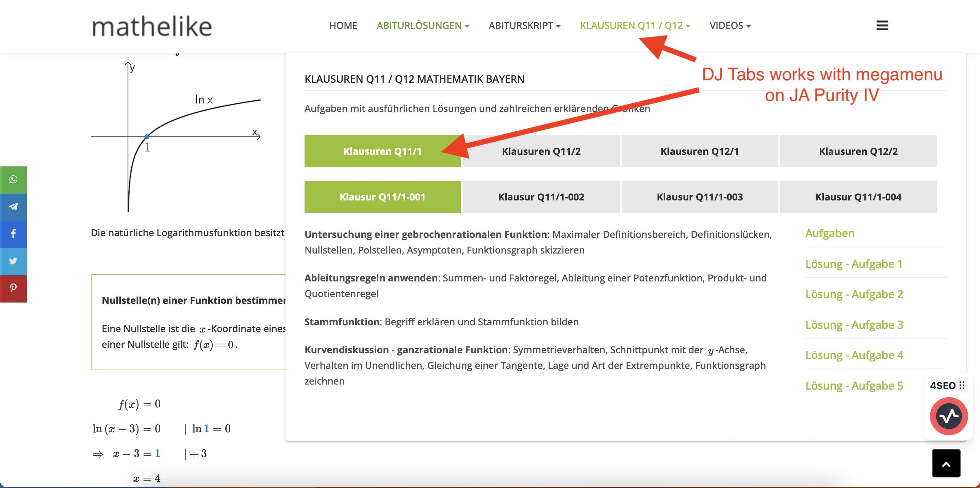980x488 pixels.
Task: Expand the Abiturlösungen dropdown menu
Action: pyautogui.click(x=423, y=26)
